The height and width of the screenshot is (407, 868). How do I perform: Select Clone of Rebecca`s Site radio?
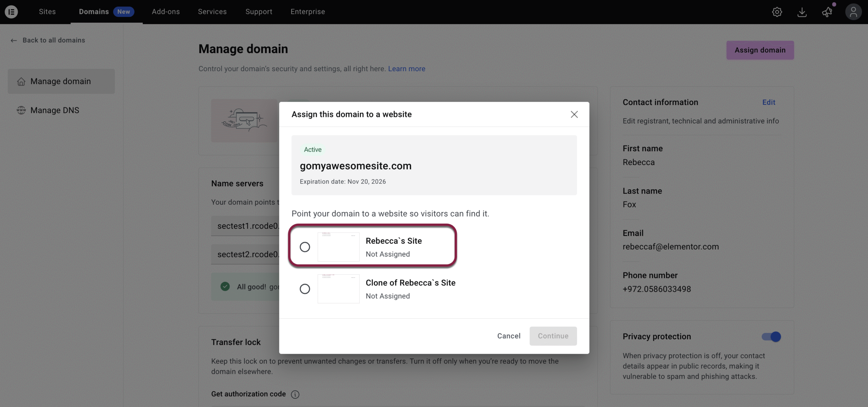pyautogui.click(x=305, y=289)
